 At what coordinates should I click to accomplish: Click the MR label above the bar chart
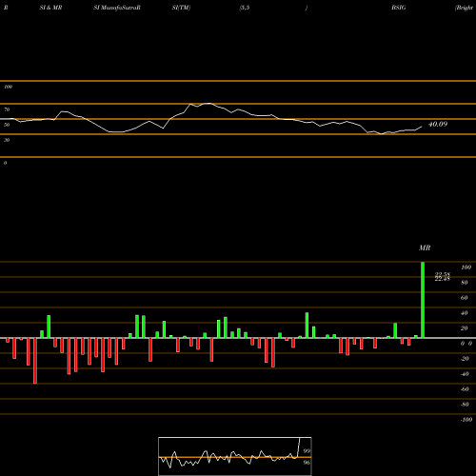425,248
